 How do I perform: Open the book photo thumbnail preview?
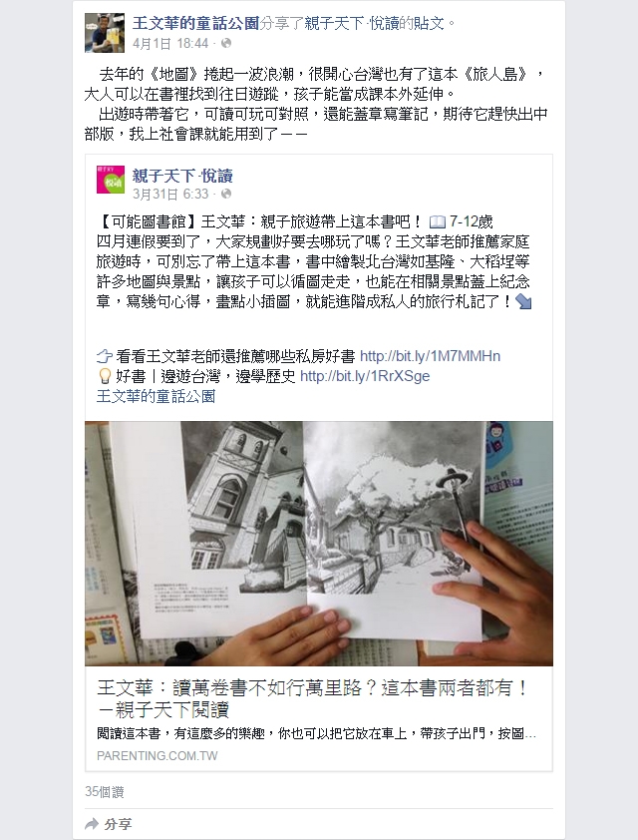[318, 544]
